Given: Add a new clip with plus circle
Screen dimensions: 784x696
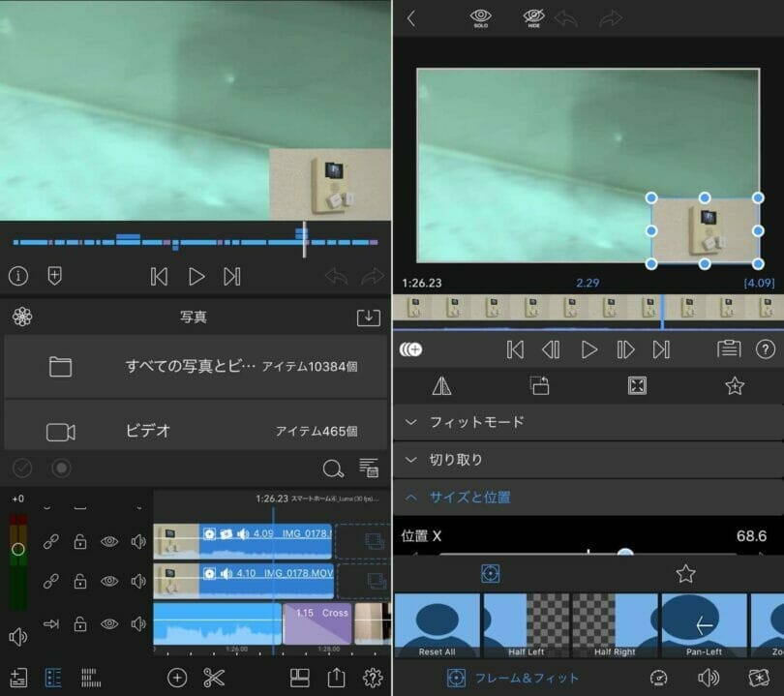Looking at the screenshot, I should tap(177, 678).
